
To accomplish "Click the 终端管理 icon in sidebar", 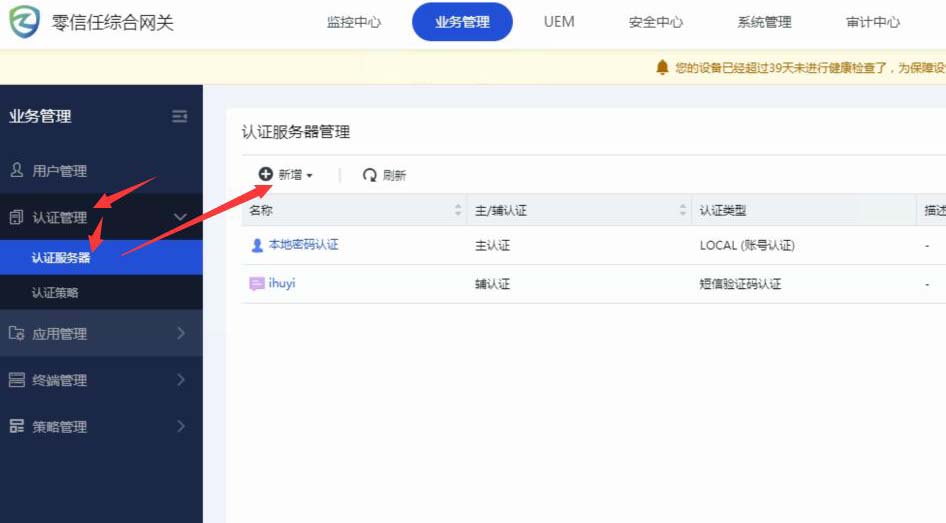I will tap(17, 380).
